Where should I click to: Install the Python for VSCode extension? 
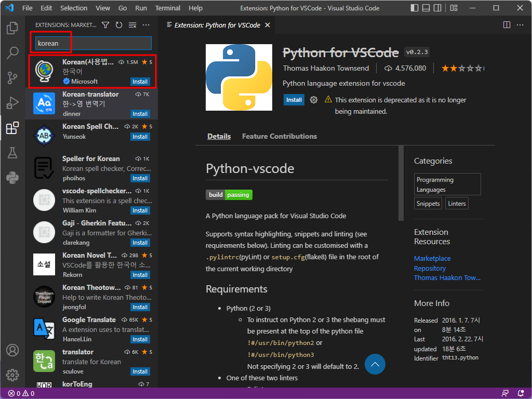pos(294,100)
